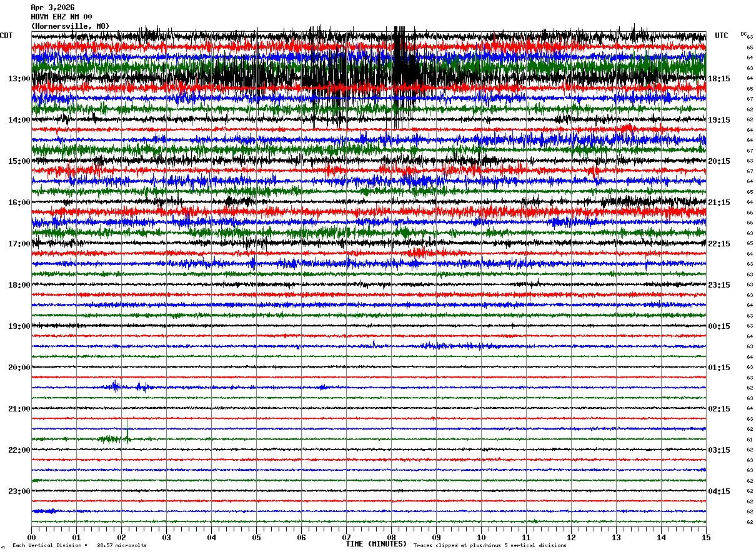Click the "06" minute axis label
Image resolution: width=756 pixels, height=554 pixels.
click(301, 537)
